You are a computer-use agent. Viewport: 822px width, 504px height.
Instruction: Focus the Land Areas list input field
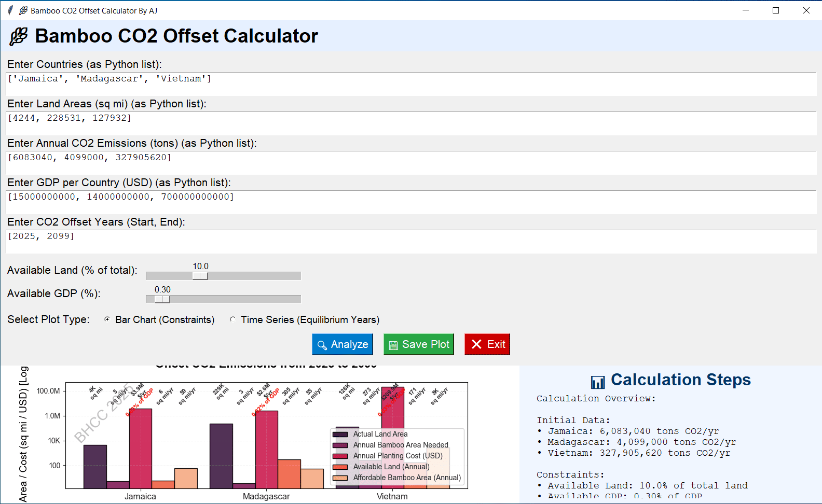[411, 123]
